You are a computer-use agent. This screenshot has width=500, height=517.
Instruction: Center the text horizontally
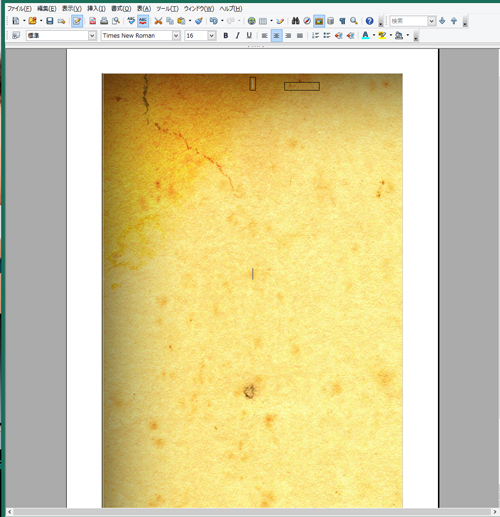[x=276, y=35]
